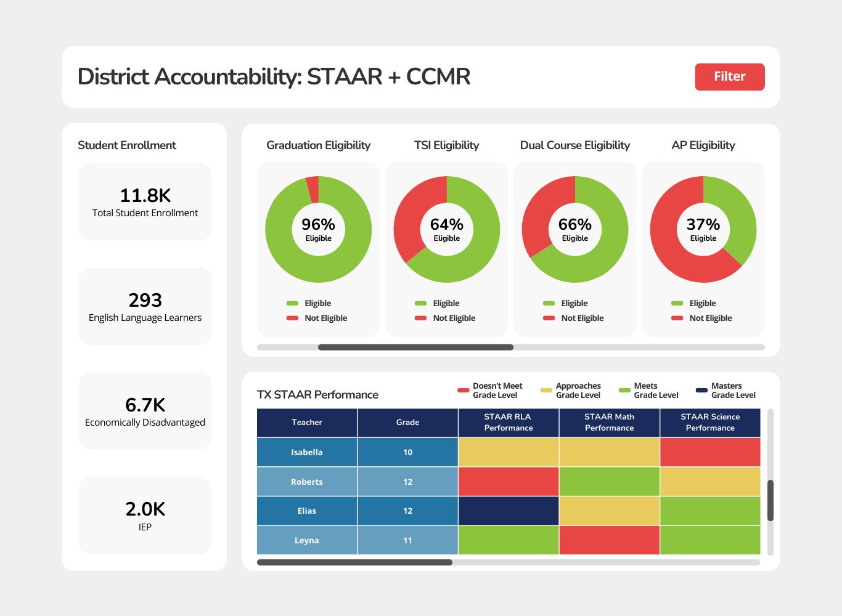The height and width of the screenshot is (616, 842).
Task: Select the Student Enrollment panel heading
Action: tap(127, 145)
